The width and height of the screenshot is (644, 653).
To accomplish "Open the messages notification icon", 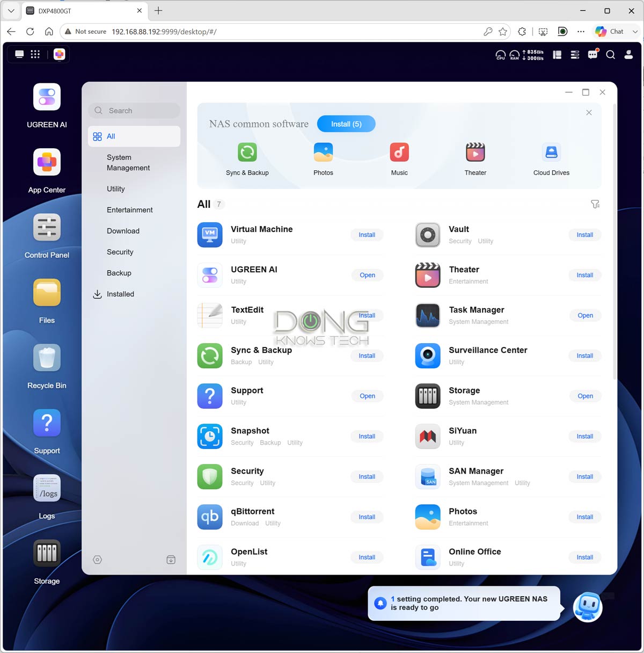I will click(x=592, y=54).
